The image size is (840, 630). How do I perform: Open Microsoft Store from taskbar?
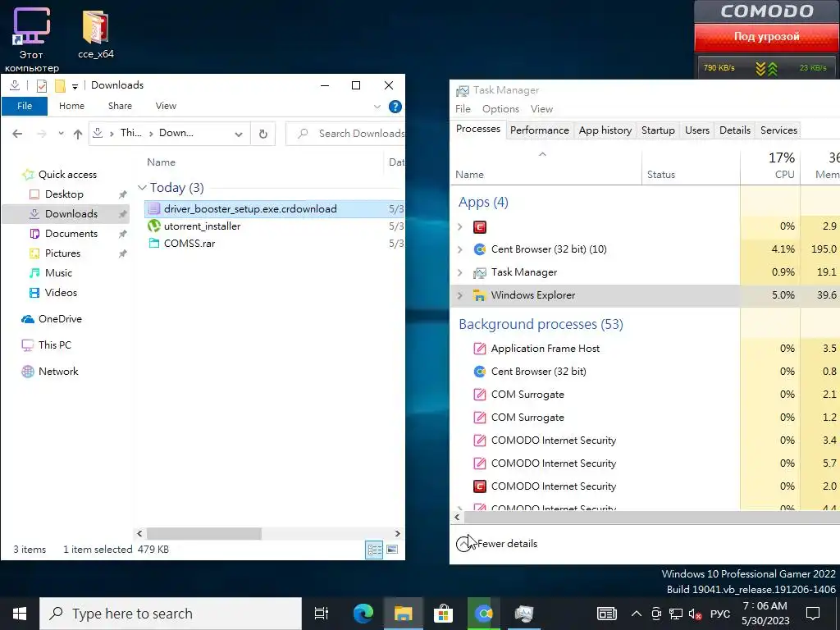[443, 614]
